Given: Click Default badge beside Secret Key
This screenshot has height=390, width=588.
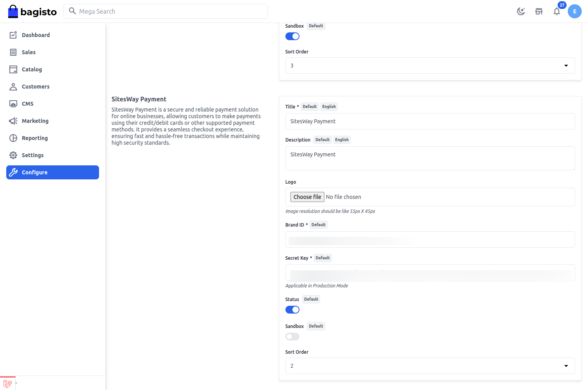Looking at the screenshot, I should click(x=323, y=258).
